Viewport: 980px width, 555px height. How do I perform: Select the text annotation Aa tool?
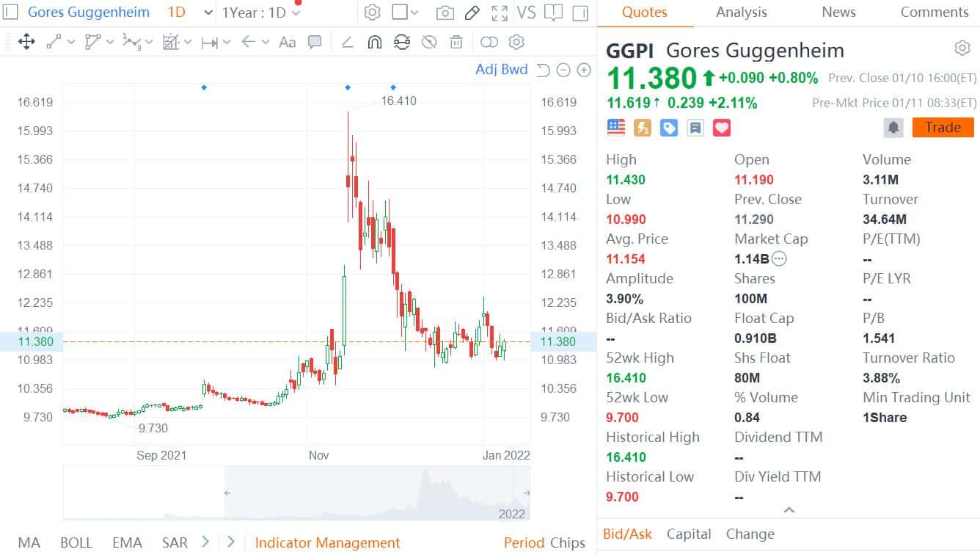click(x=288, y=42)
